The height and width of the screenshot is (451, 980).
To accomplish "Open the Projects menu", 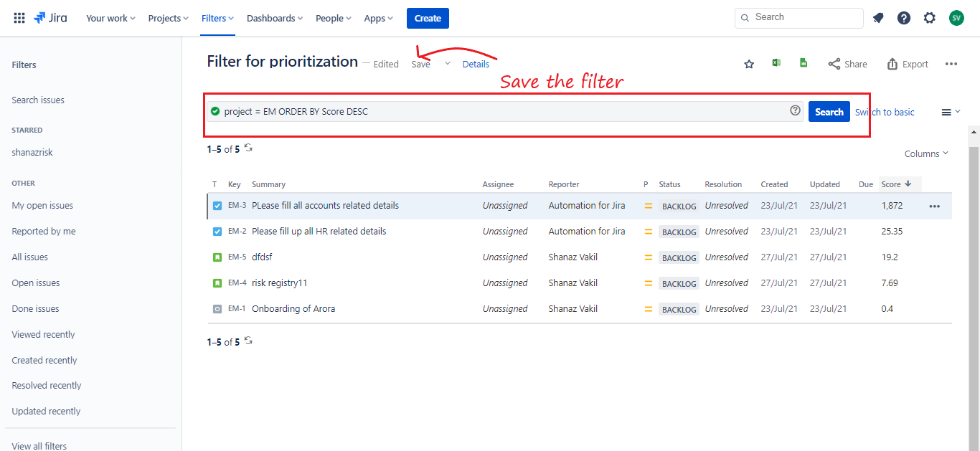I will click(x=168, y=18).
